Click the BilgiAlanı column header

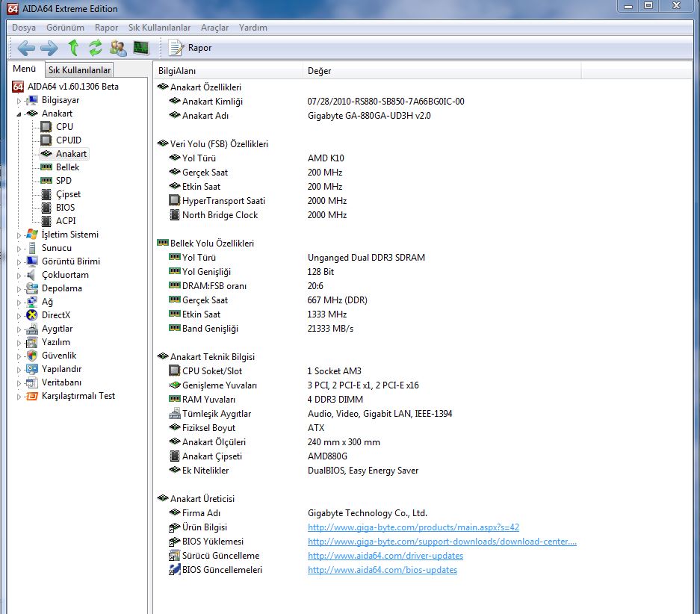(x=228, y=70)
